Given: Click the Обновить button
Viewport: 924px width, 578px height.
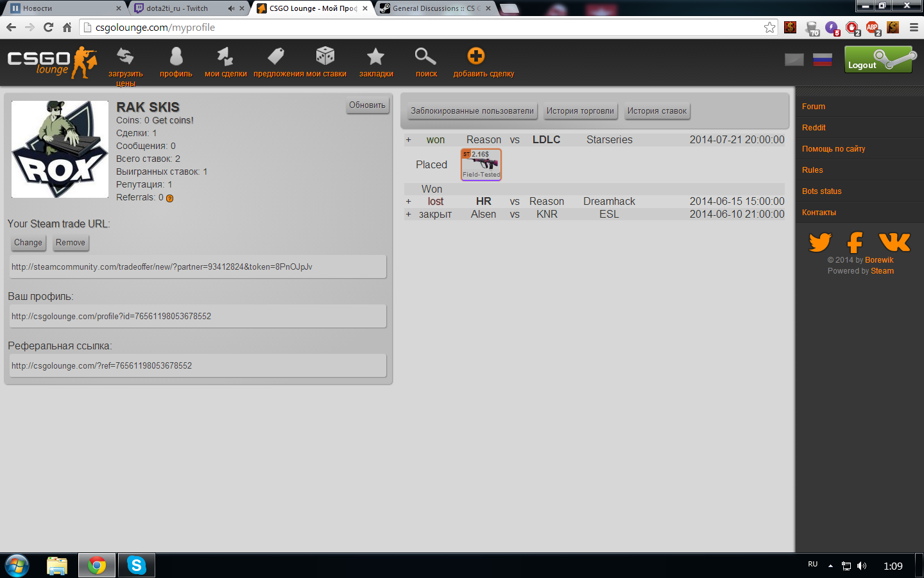Looking at the screenshot, I should coord(367,105).
